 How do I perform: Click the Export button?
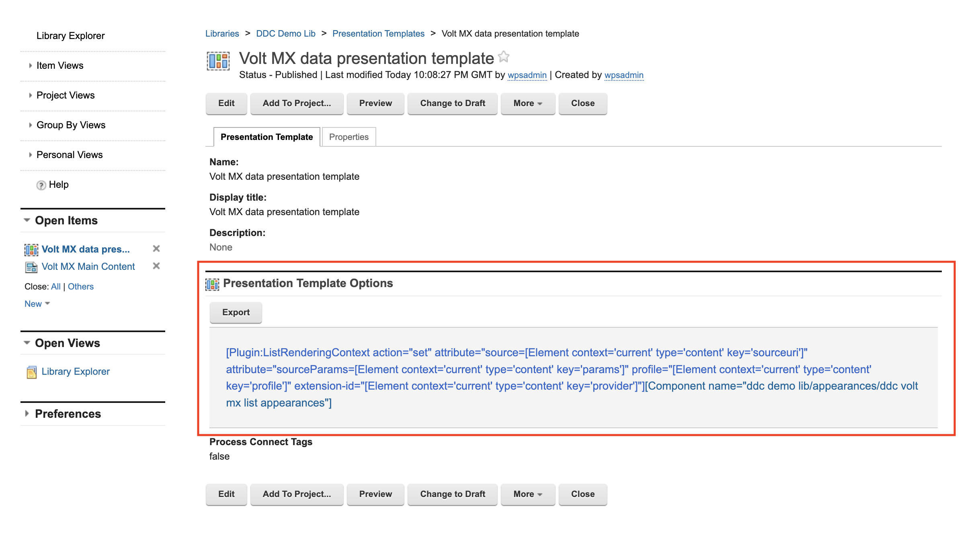236,312
